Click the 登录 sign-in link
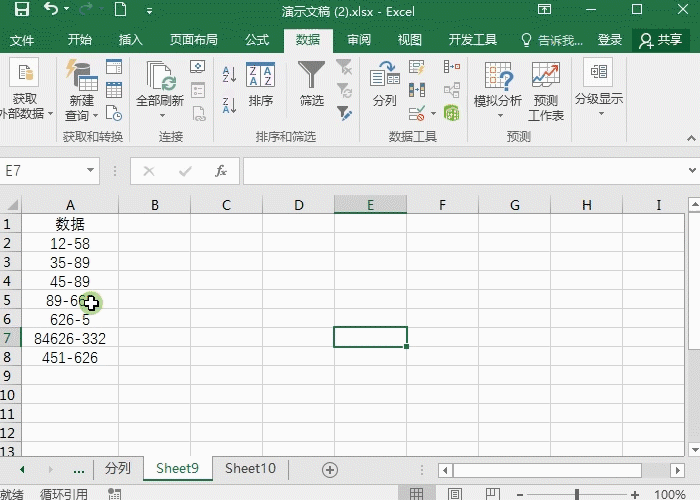Image resolution: width=700 pixels, height=500 pixels. [609, 40]
